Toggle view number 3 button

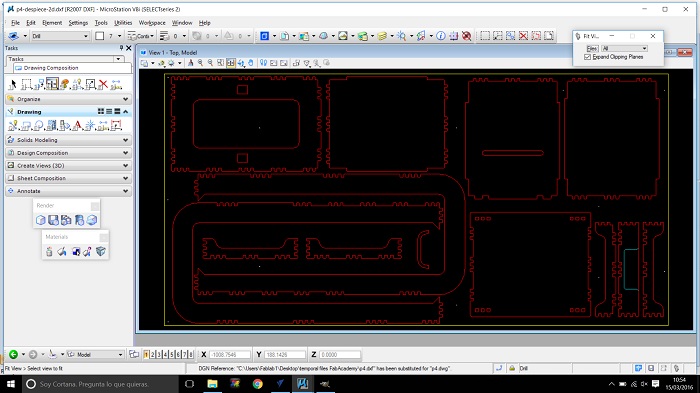pyautogui.click(x=158, y=355)
